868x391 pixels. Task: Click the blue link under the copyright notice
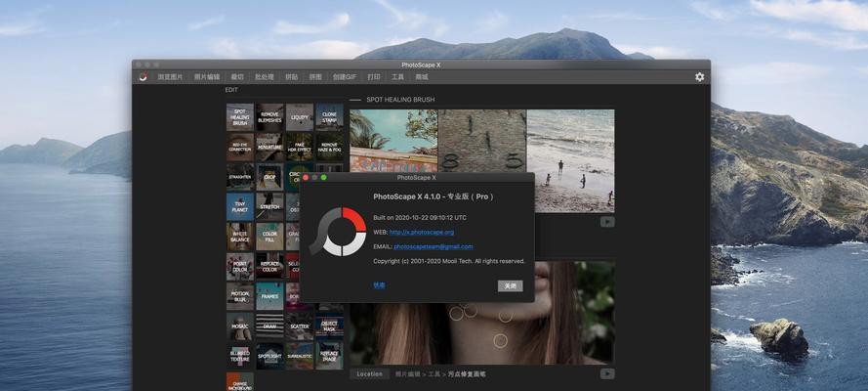[x=379, y=285]
